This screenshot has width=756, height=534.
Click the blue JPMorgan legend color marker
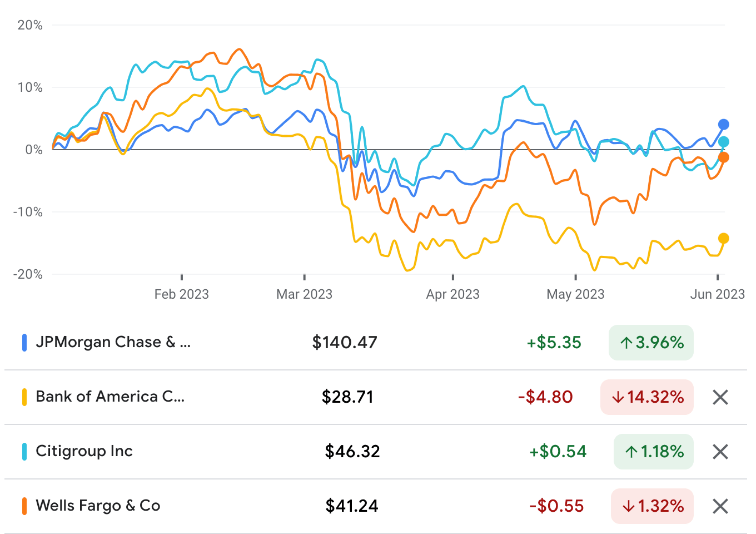point(23,343)
